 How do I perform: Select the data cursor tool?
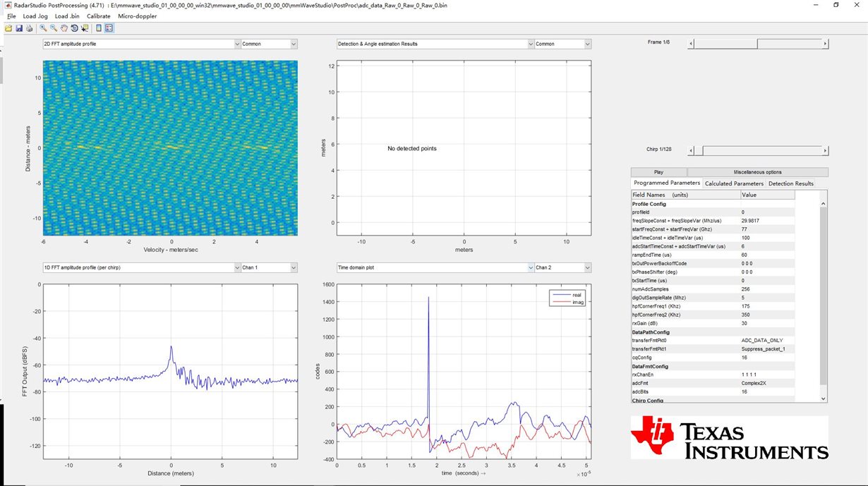point(85,28)
